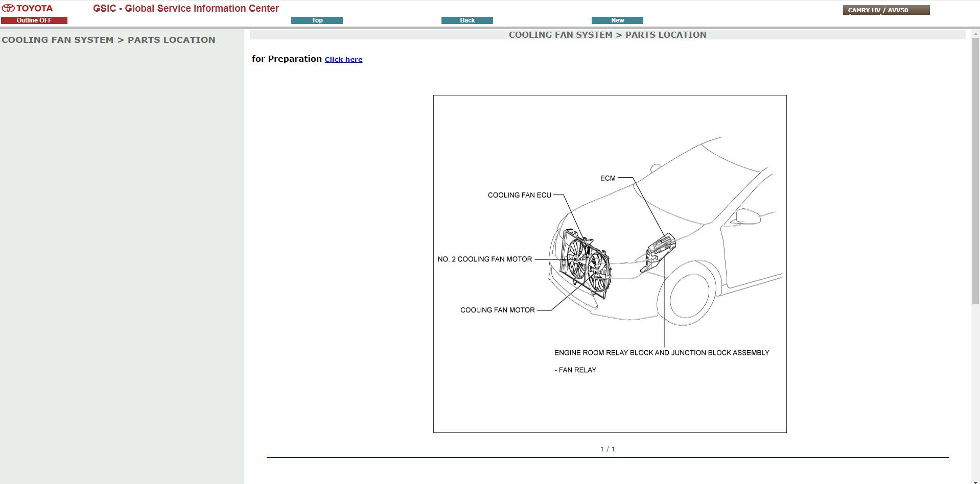980x484 pixels.
Task: Click the Toyota logo
Action: [x=27, y=8]
